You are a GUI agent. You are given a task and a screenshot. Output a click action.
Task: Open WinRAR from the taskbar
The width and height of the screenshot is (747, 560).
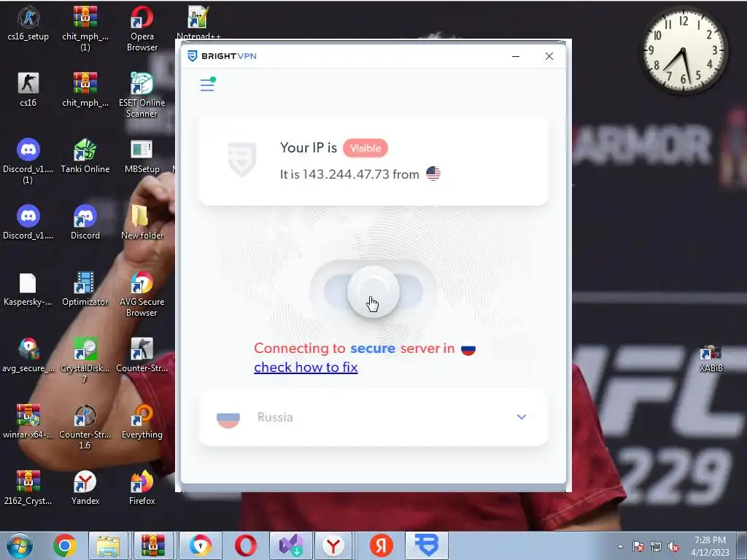[x=152, y=545]
